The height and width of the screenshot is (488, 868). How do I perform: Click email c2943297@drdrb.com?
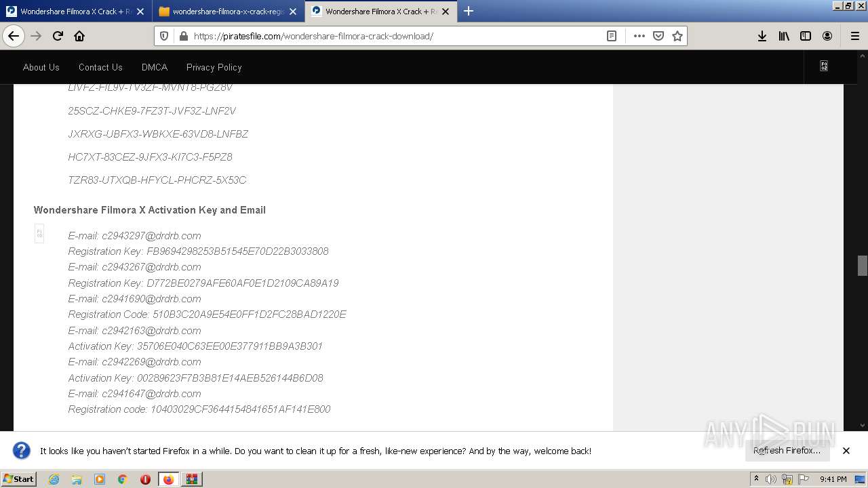tap(151, 236)
